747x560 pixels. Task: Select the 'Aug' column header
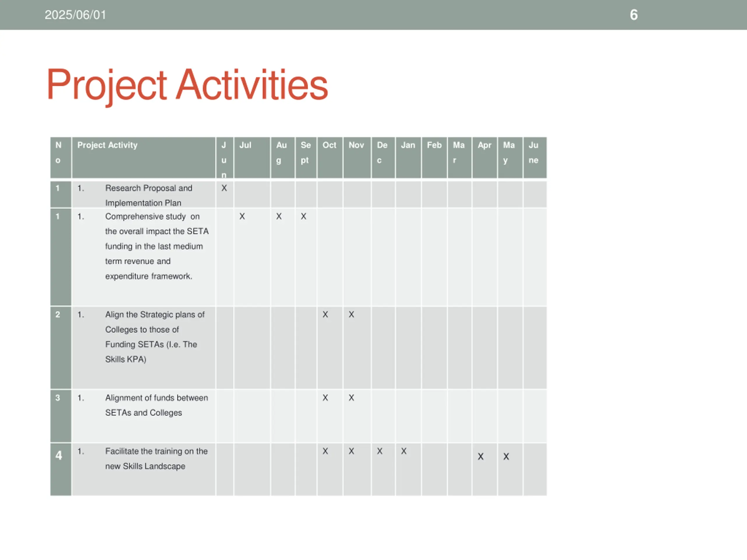283,157
